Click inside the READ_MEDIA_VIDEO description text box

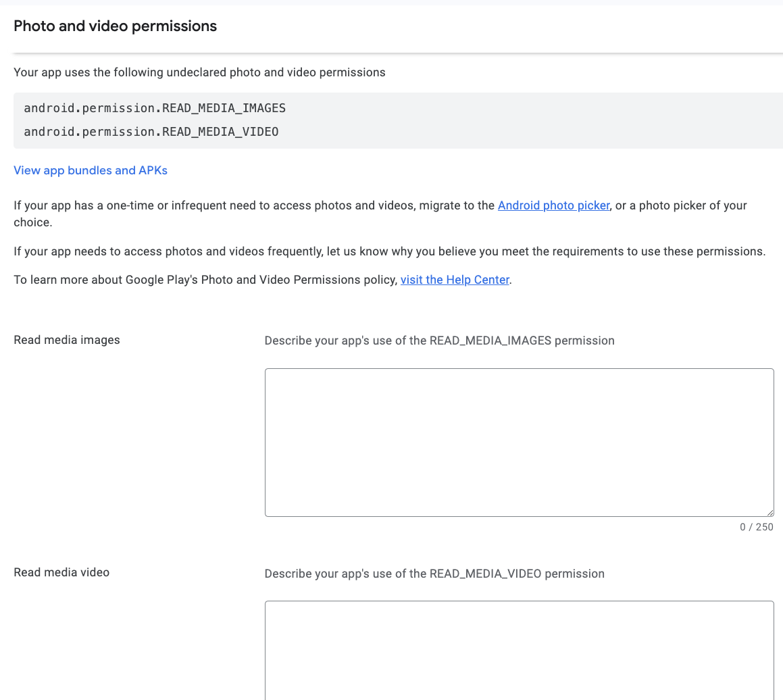click(519, 649)
